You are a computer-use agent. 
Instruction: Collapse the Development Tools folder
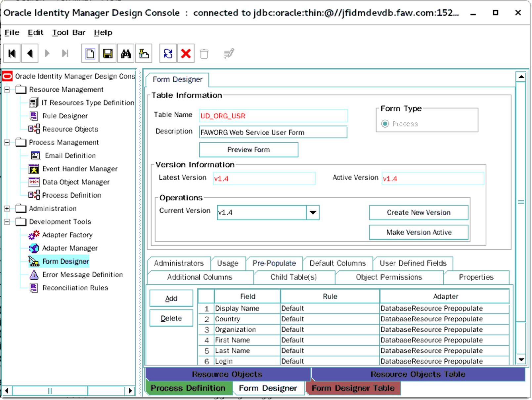(x=7, y=222)
